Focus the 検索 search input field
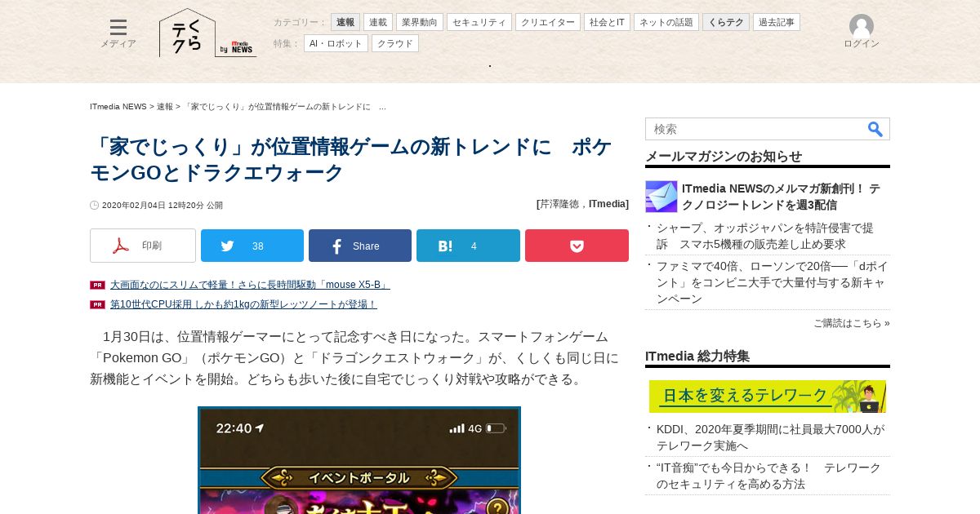Screen dimensions: 980x514 [755, 129]
